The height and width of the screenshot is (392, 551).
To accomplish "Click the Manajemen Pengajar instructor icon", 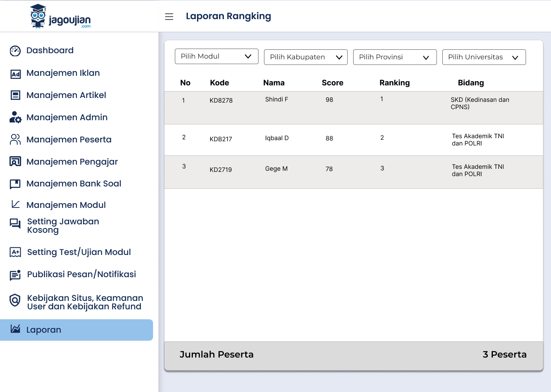I will [15, 162].
